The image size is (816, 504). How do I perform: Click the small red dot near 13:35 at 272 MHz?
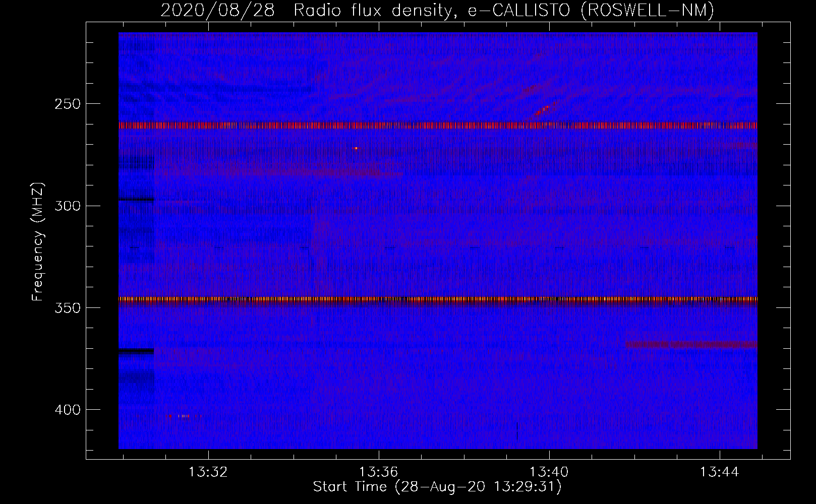(356, 148)
